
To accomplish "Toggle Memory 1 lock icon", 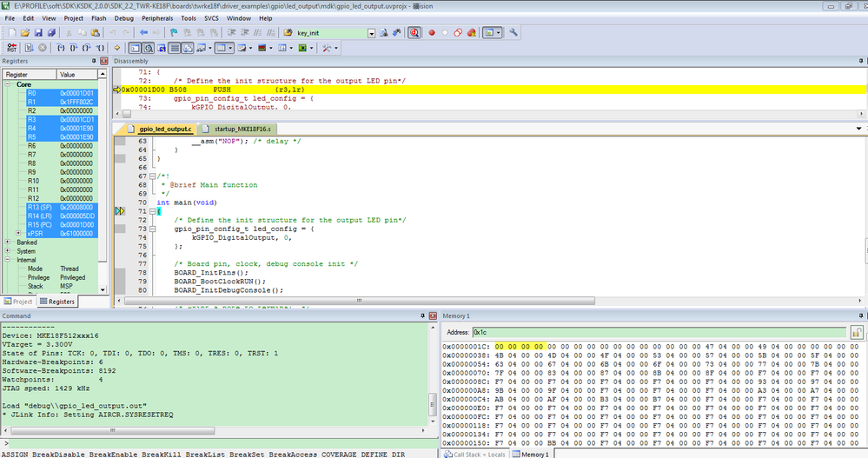I will 857,332.
